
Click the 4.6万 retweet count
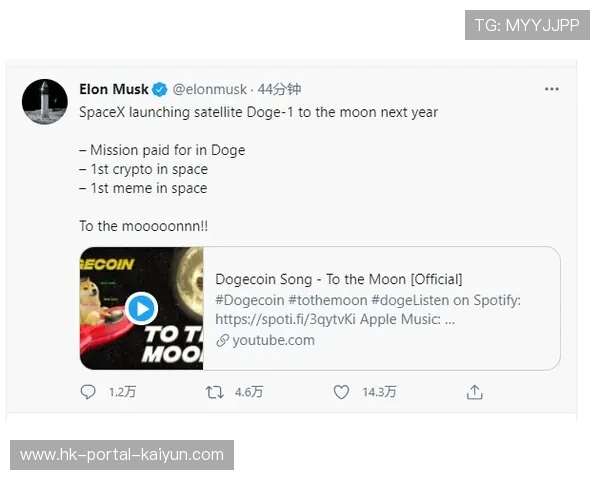coord(249,393)
